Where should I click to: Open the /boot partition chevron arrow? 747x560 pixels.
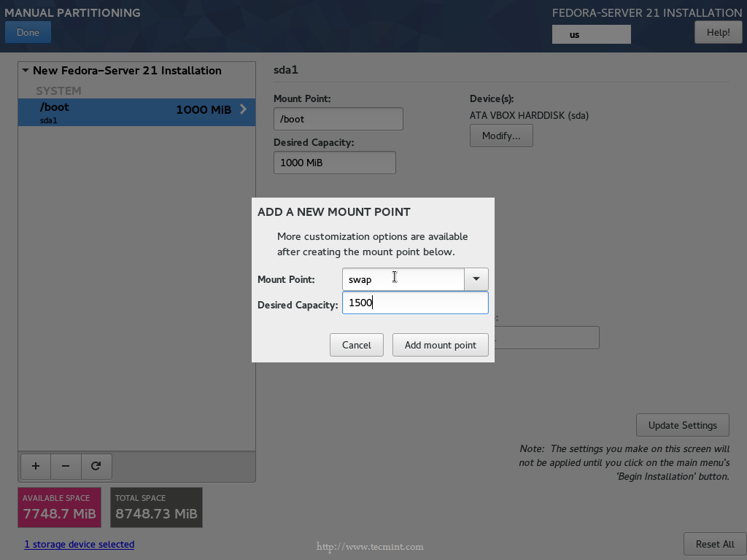coord(243,109)
